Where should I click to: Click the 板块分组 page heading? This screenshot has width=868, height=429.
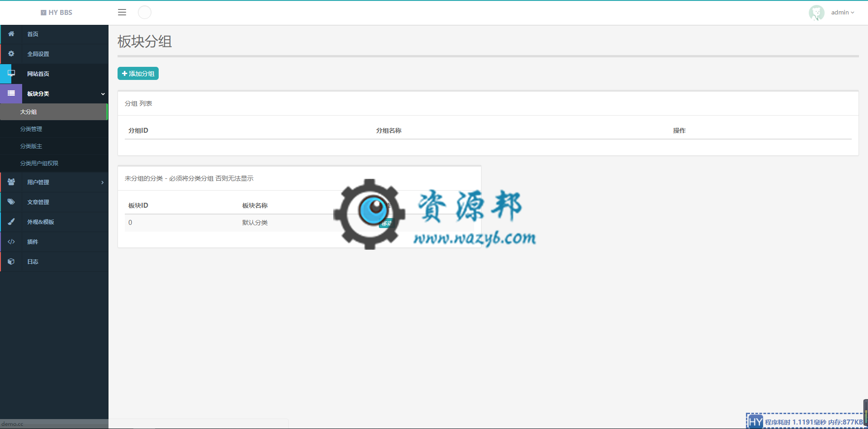click(x=145, y=42)
